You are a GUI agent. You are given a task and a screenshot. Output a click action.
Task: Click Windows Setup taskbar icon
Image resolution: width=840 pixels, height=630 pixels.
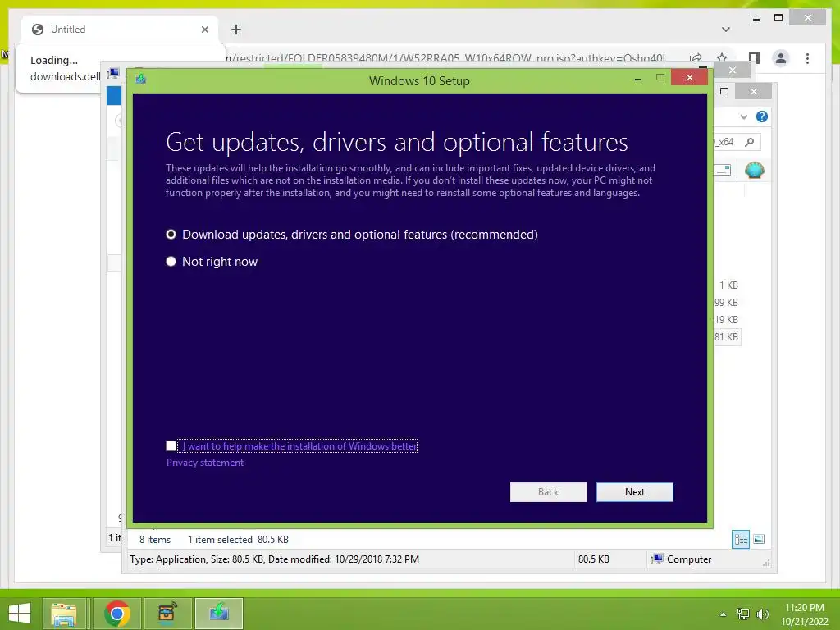point(219,614)
